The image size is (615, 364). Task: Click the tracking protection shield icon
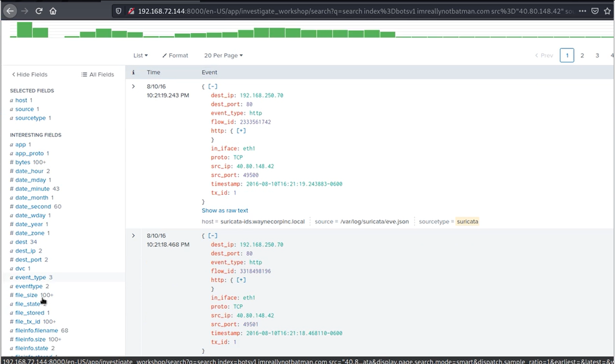pos(119,11)
